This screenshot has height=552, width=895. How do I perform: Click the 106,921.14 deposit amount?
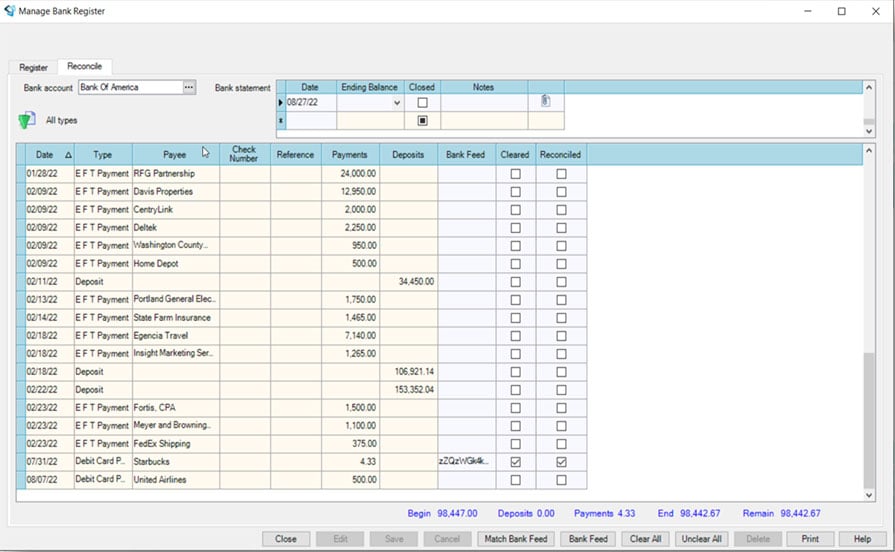click(414, 372)
